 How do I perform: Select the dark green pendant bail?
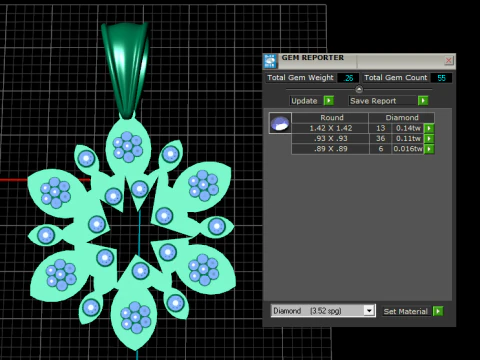[125, 68]
